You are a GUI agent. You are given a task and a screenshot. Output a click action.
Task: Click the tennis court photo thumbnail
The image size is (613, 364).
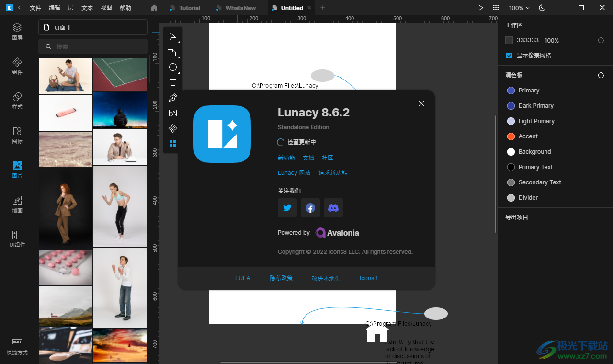(120, 75)
